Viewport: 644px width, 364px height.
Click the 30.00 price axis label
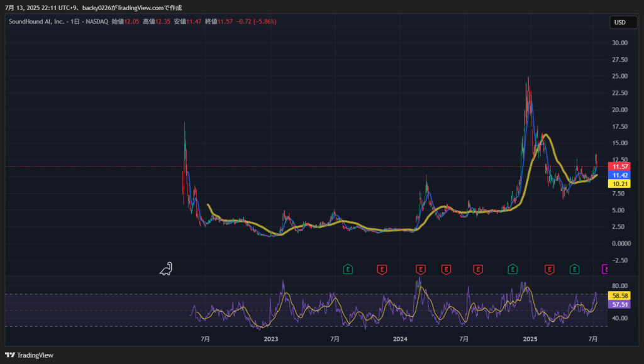619,43
